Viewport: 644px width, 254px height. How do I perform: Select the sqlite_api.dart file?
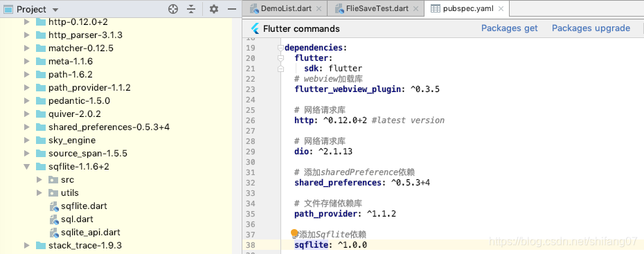(90, 232)
